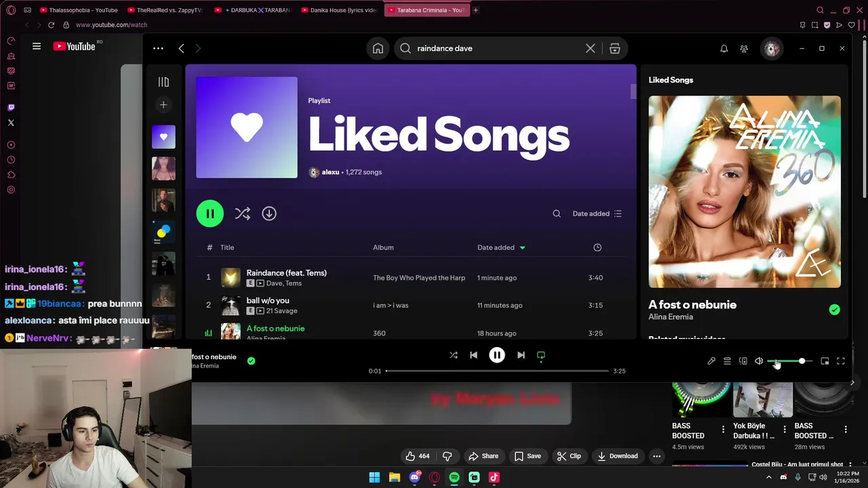The image size is (868, 488).
Task: Show lyrics with the microphone icon
Action: tap(711, 361)
